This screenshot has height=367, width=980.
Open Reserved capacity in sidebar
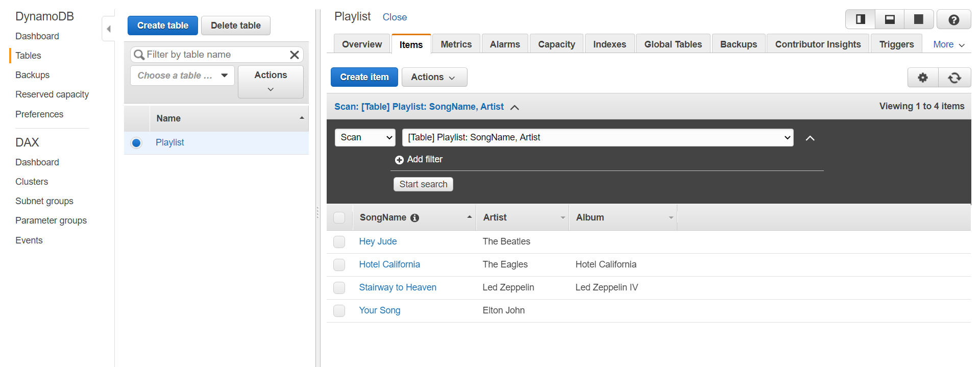52,94
